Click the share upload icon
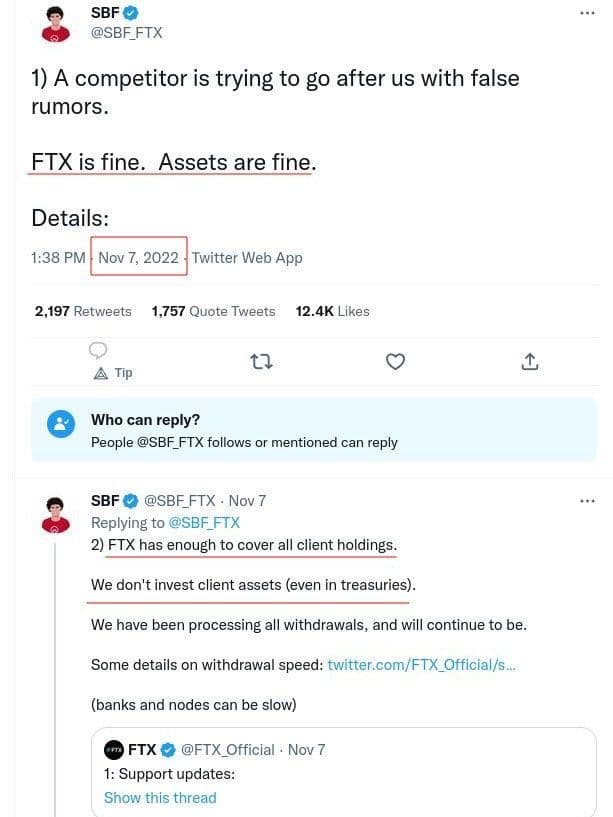 click(530, 361)
